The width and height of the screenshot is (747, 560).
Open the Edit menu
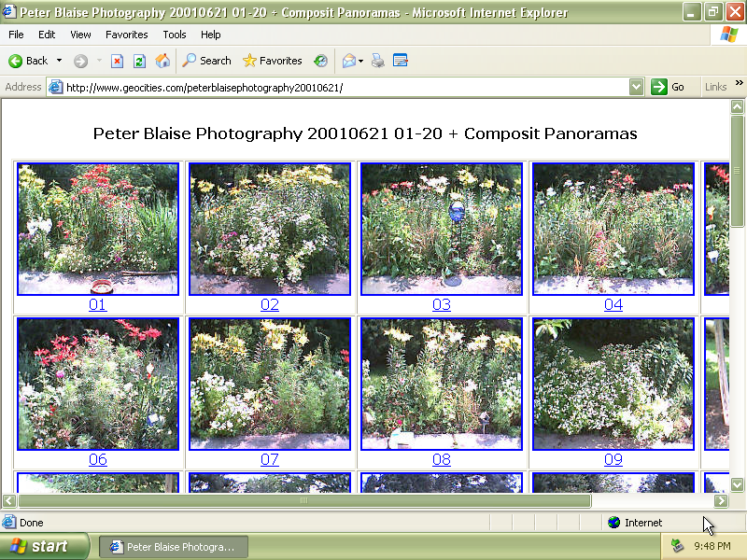pos(47,35)
